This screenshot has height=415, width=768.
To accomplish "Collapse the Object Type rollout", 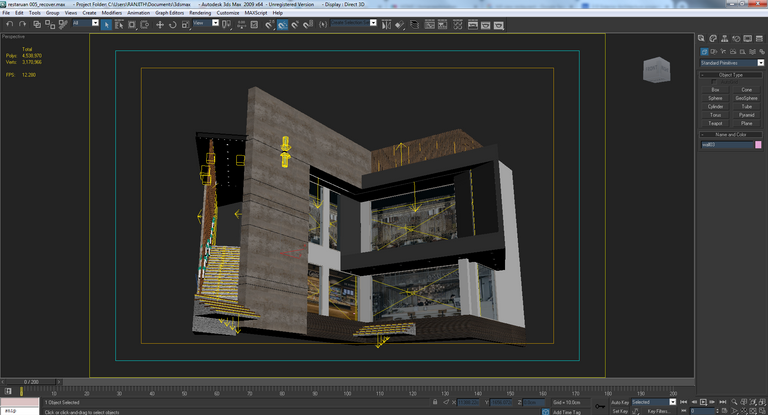I will coord(731,75).
